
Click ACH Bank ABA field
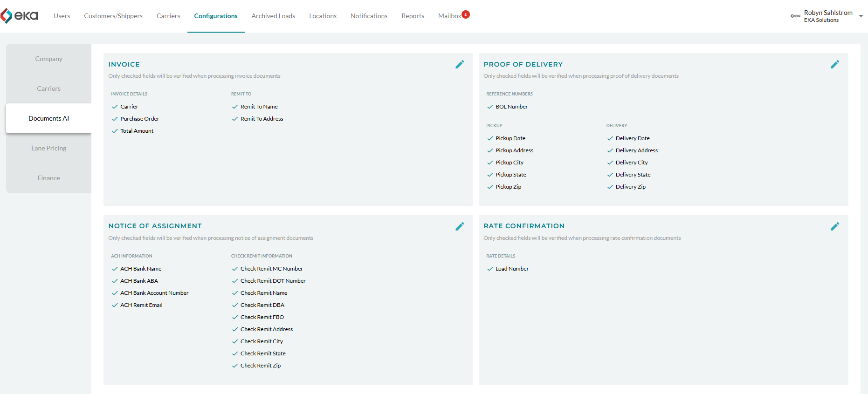135,281
